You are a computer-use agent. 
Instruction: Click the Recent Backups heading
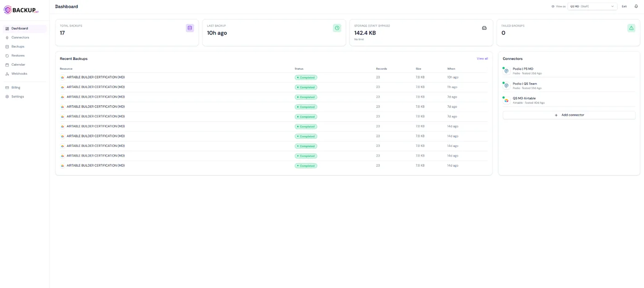coord(74,59)
